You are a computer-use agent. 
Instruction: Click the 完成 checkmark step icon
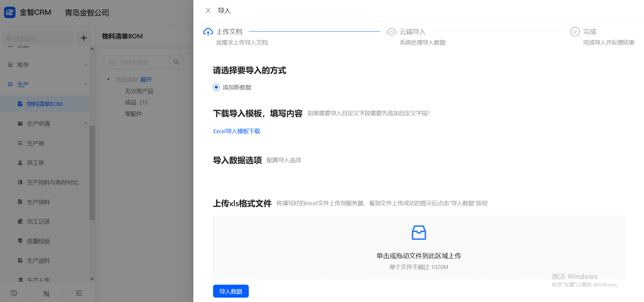pyautogui.click(x=575, y=32)
